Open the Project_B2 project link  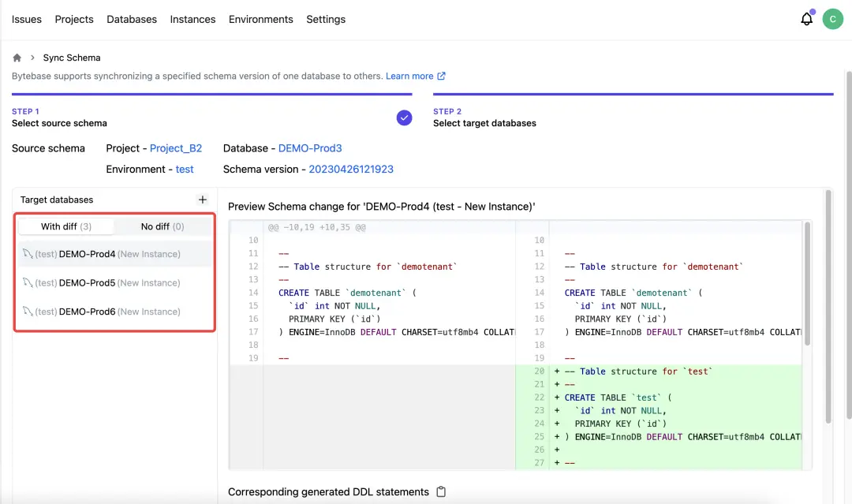coord(176,148)
